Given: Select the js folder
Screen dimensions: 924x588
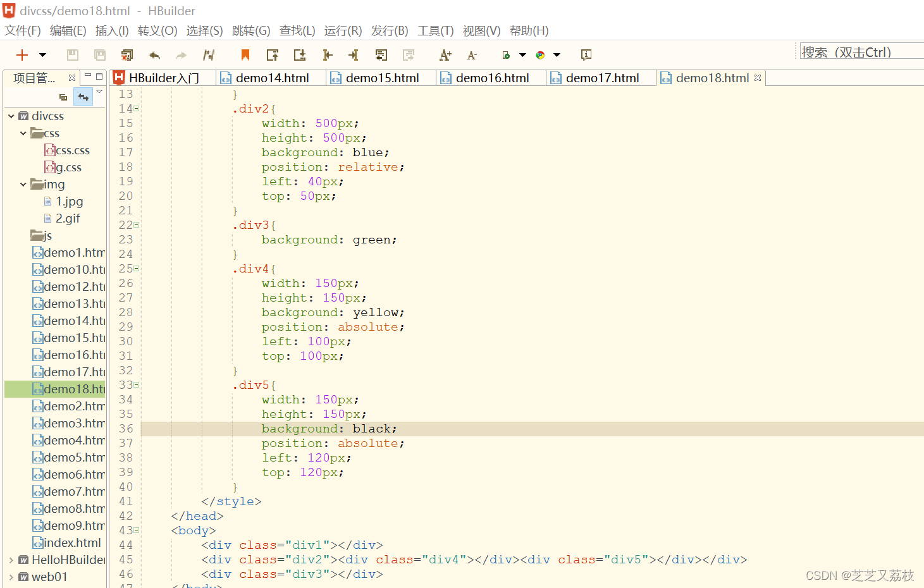Looking at the screenshot, I should [42, 236].
